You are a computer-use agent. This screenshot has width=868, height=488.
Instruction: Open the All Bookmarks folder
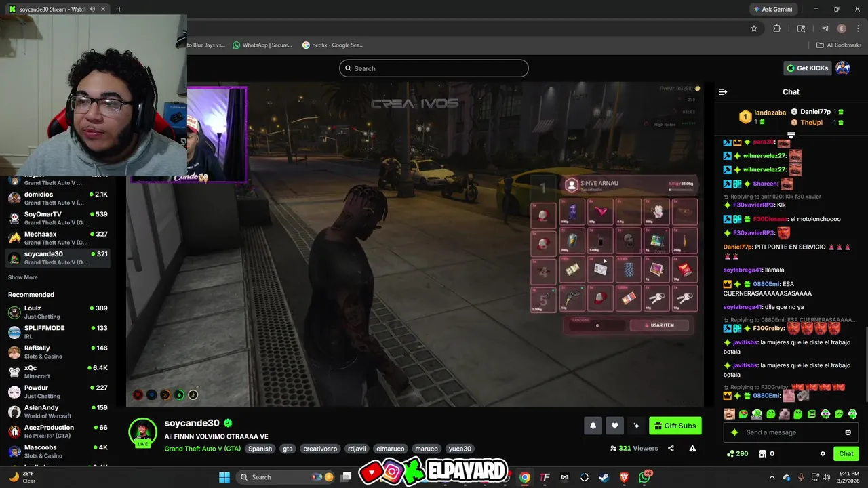pyautogui.click(x=838, y=45)
